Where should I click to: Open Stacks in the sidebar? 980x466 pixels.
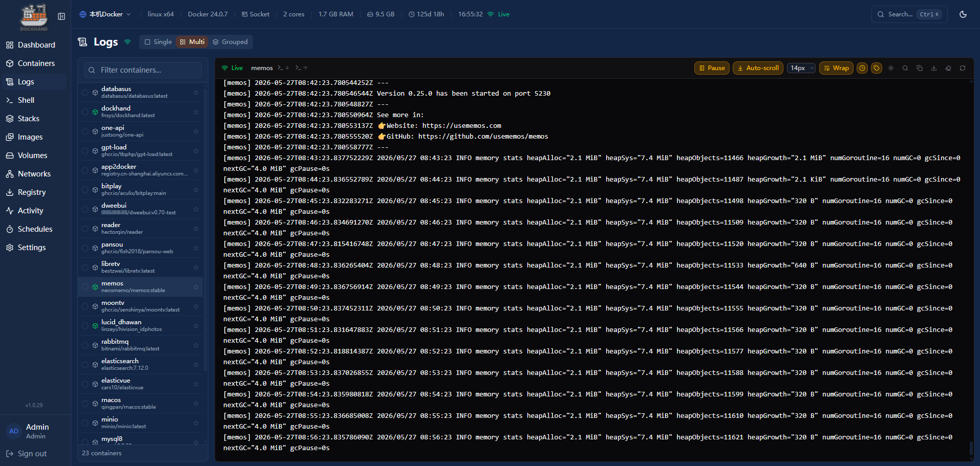[34, 119]
